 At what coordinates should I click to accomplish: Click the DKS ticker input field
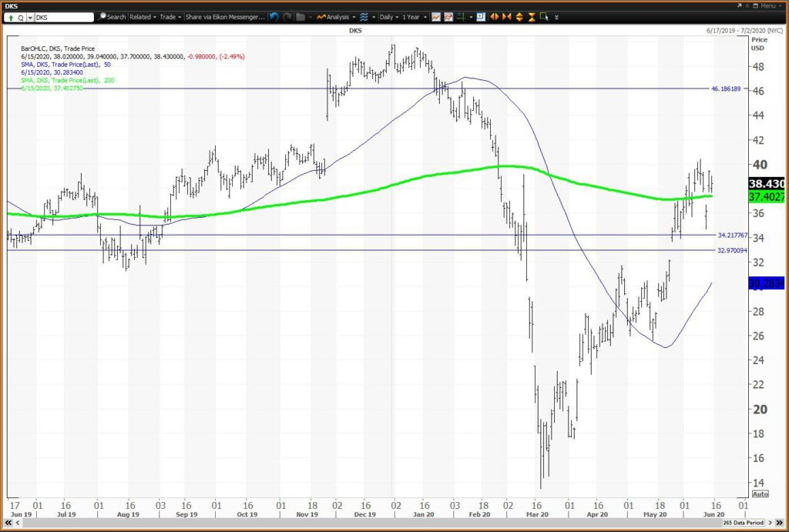[64, 18]
